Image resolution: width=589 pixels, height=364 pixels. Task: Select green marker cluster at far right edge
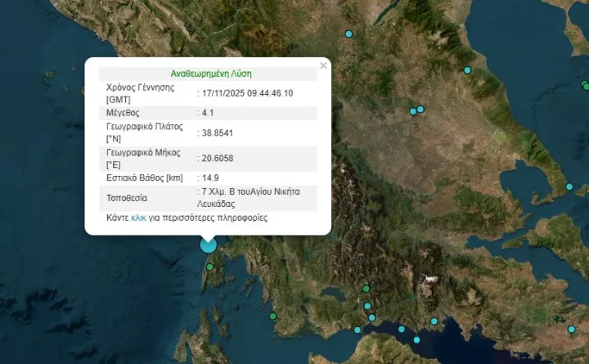pos(585,84)
